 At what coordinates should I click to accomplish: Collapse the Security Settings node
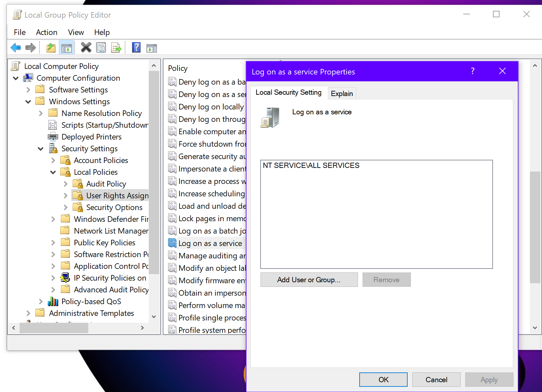tap(41, 149)
